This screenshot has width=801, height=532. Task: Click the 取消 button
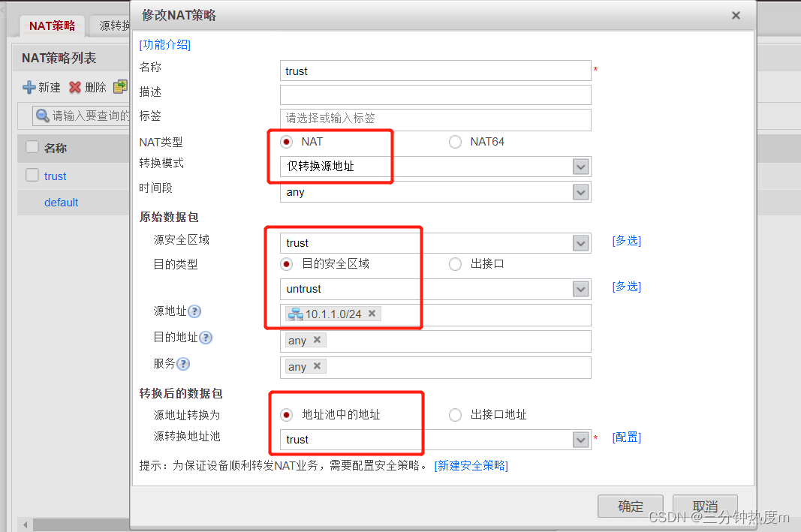[705, 506]
